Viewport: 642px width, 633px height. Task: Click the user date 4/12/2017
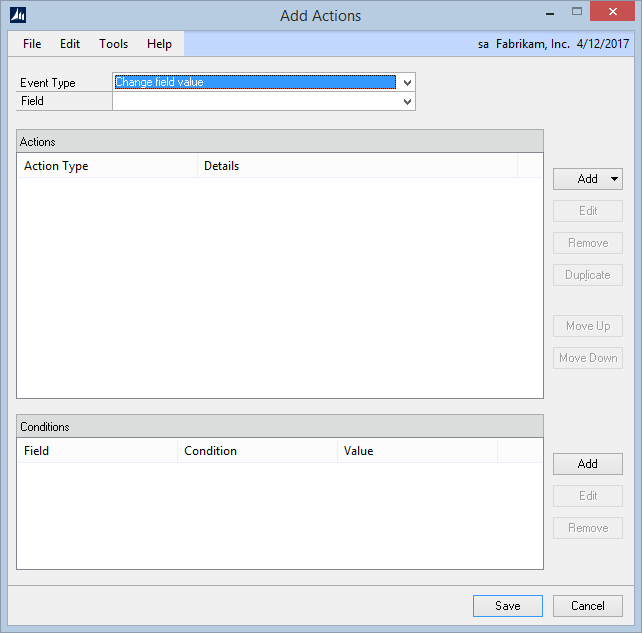[x=603, y=44]
